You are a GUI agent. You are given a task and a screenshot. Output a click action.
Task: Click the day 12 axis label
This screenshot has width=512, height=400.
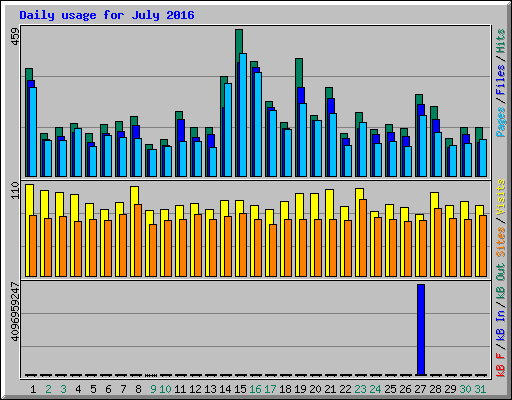[195, 389]
